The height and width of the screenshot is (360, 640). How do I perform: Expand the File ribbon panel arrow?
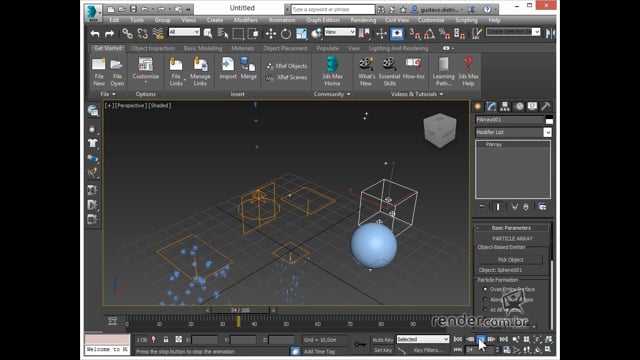pos(113,94)
